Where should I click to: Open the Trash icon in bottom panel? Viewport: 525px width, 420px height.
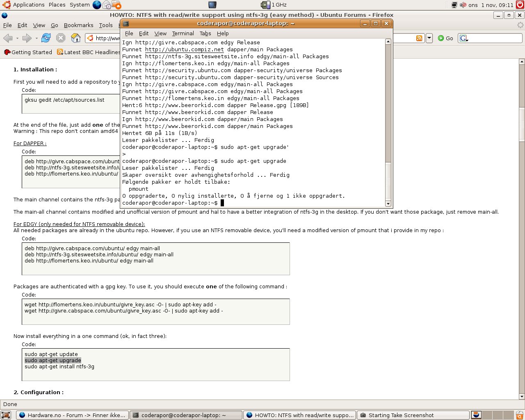(519, 415)
